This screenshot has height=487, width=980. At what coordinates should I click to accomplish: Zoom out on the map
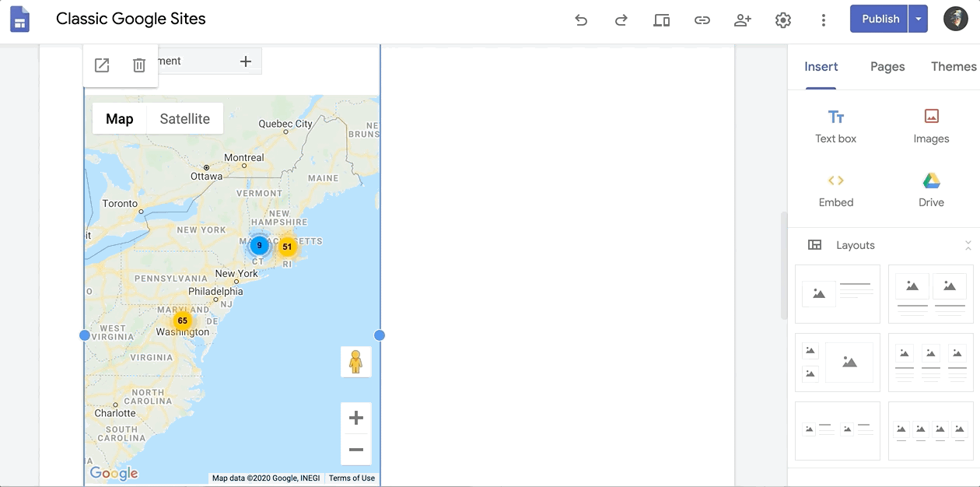[356, 450]
